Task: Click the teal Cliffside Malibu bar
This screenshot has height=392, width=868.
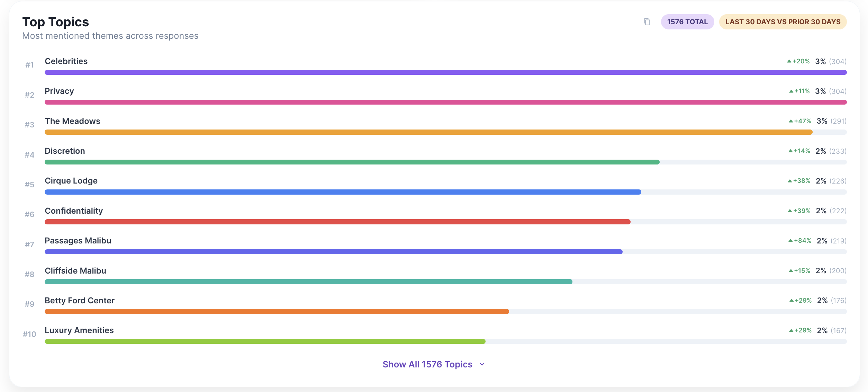Action: (308, 282)
